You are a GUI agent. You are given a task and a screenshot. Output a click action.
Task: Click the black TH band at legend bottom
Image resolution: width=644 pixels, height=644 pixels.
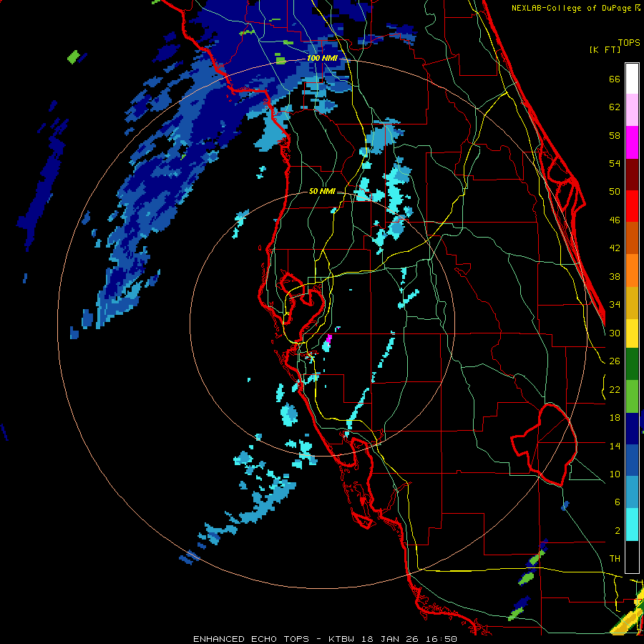632,557
